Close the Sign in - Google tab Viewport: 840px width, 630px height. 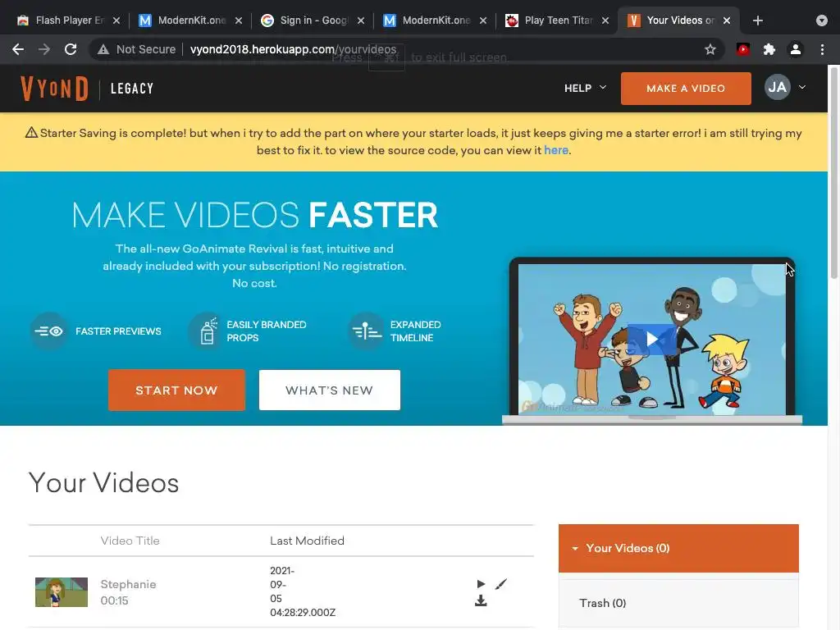361,21
